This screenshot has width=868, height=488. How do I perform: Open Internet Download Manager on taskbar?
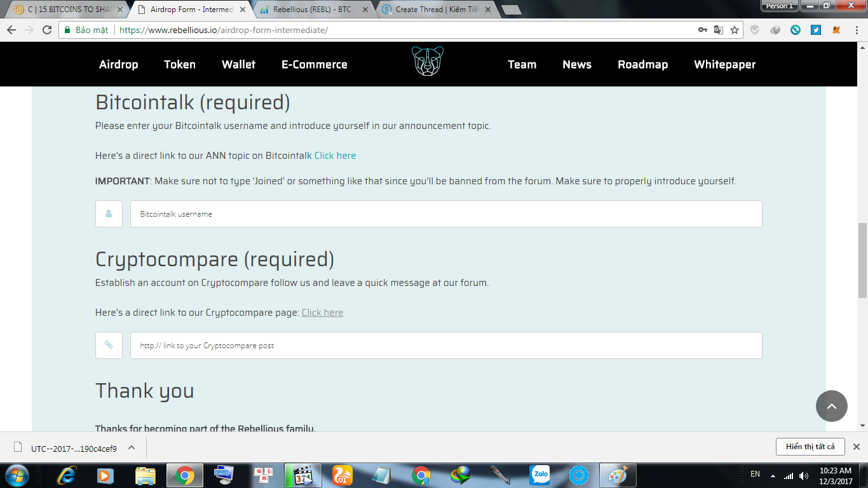click(x=461, y=475)
